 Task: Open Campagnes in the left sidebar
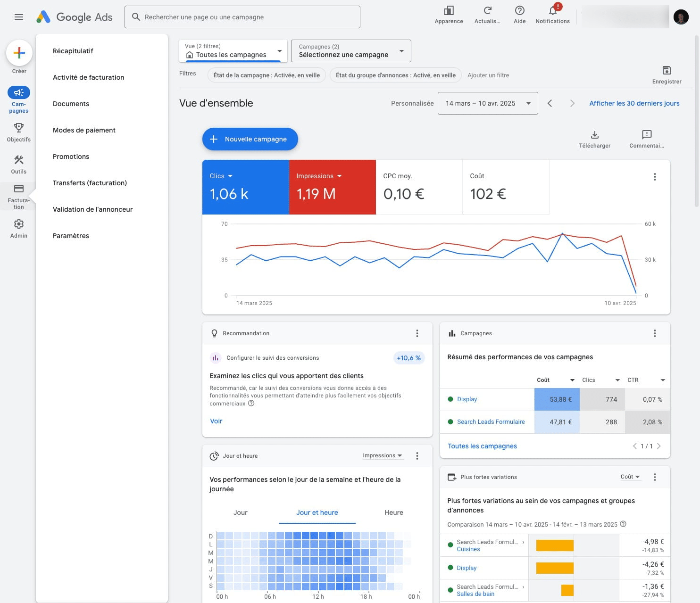click(x=19, y=99)
